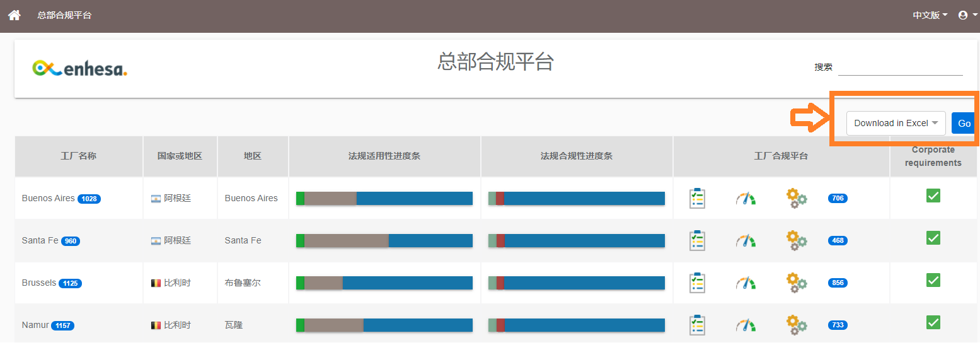Open the gears settings icon for Brussels
Image resolution: width=980 pixels, height=345 pixels.
click(x=797, y=283)
